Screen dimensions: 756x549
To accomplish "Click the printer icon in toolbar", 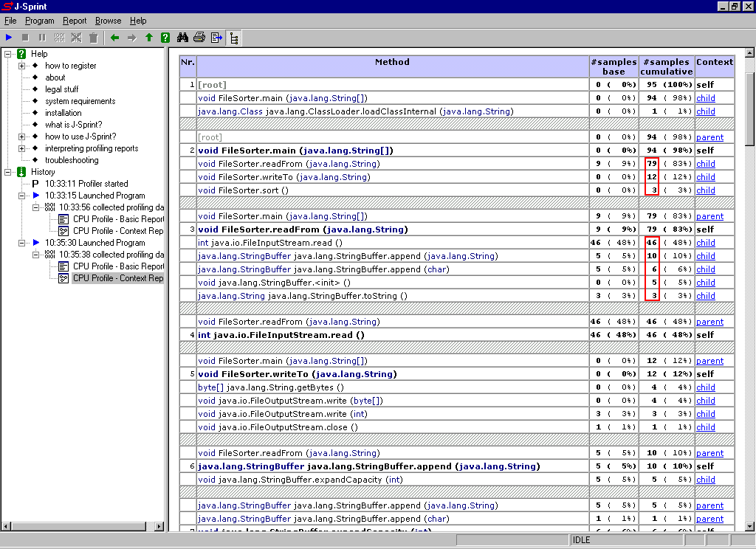I will coord(199,38).
